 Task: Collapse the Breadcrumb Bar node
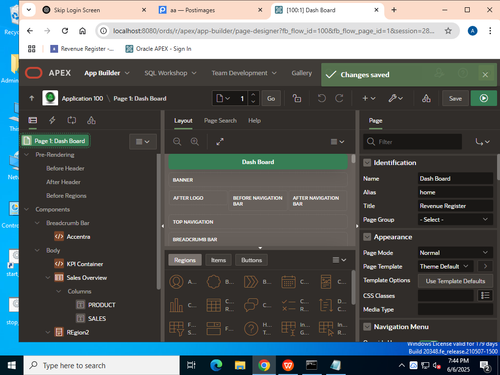click(37, 223)
